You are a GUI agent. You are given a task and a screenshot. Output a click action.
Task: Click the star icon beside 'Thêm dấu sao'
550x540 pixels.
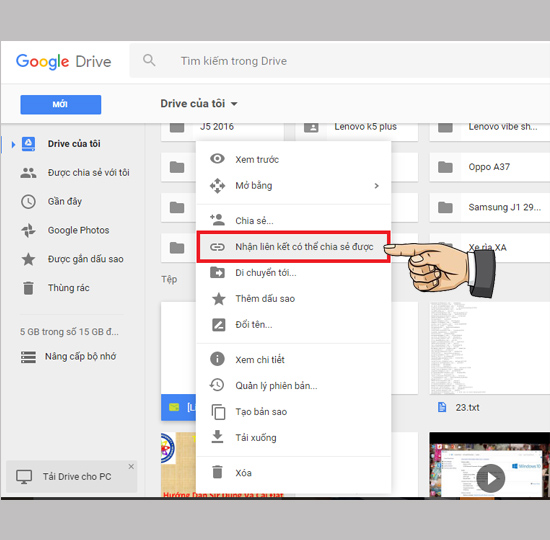[219, 299]
